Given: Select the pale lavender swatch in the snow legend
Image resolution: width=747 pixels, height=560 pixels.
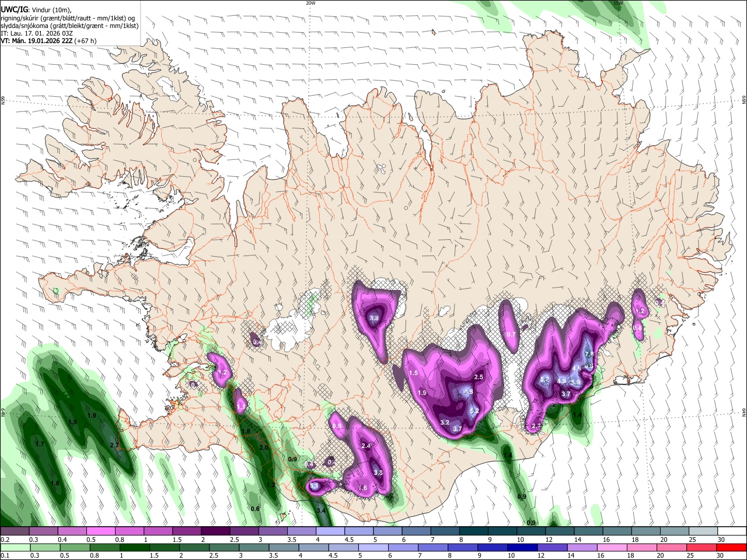Looking at the screenshot, I should coord(330,531).
